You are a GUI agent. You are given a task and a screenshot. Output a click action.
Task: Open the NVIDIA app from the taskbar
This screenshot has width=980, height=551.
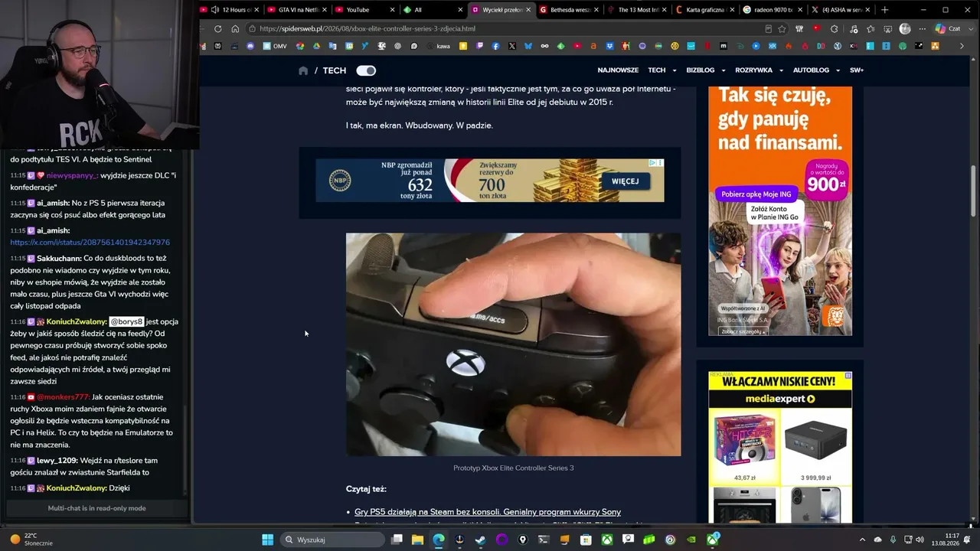click(691, 540)
